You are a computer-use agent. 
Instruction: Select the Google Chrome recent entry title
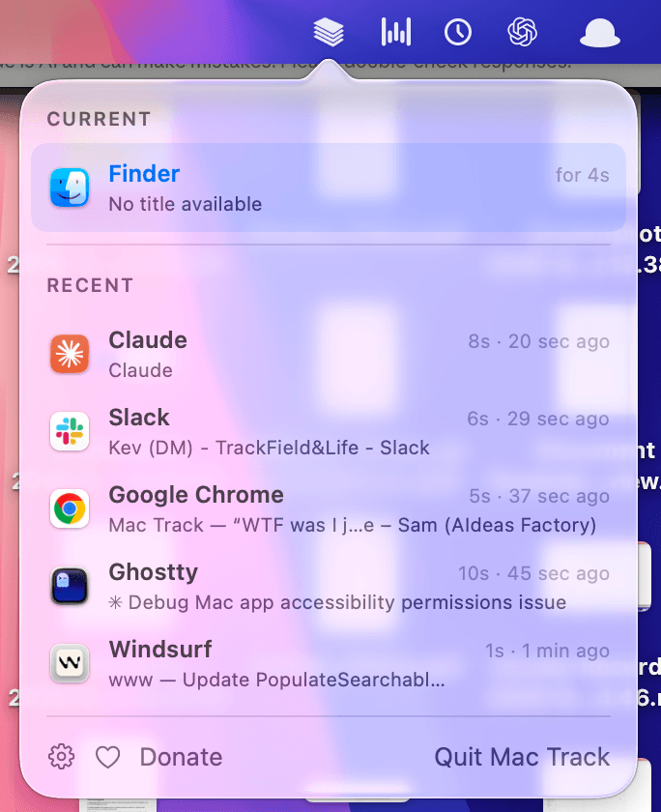[196, 495]
